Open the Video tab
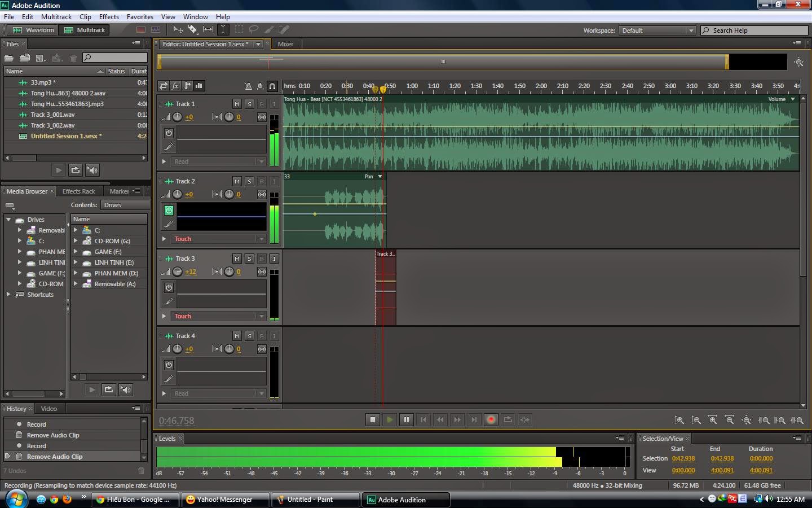 [49, 409]
